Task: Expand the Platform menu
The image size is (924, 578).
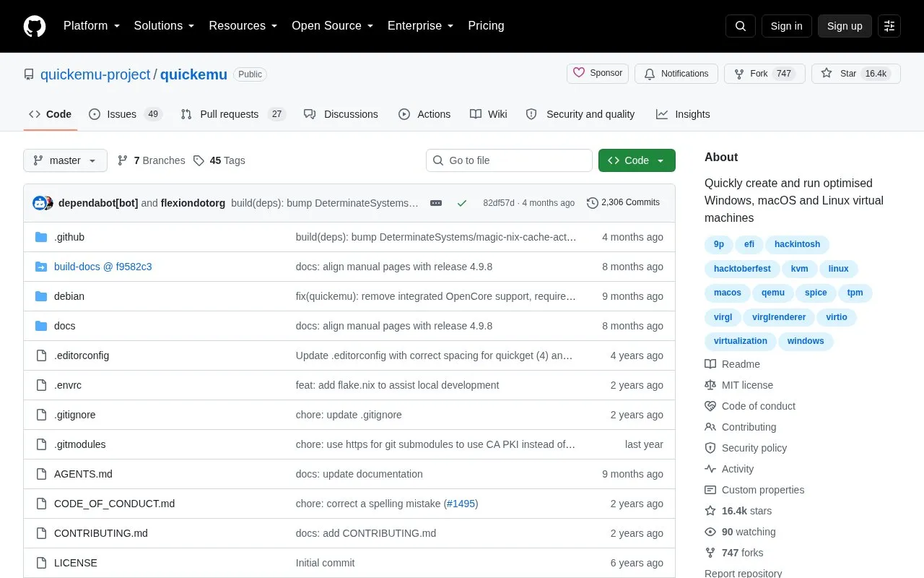Action: click(x=92, y=26)
